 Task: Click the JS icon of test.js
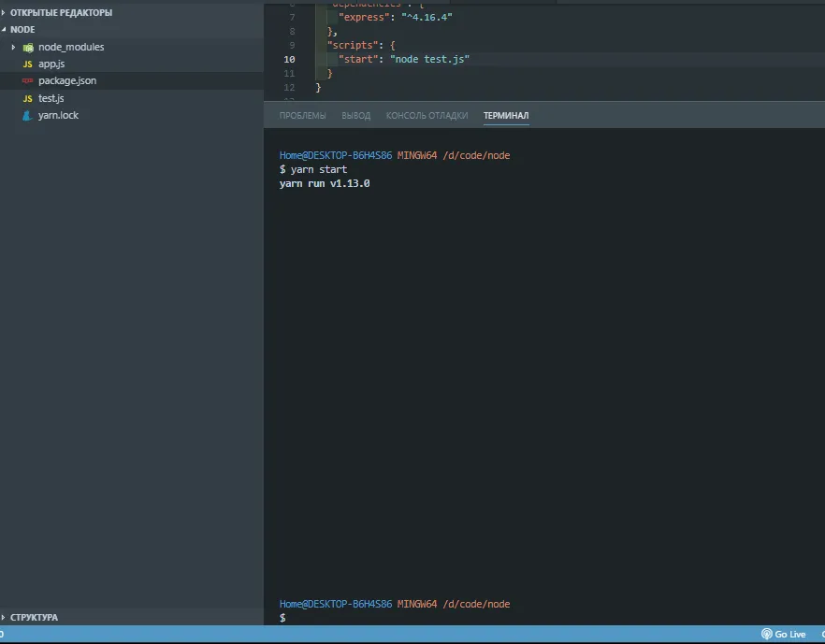[x=28, y=98]
